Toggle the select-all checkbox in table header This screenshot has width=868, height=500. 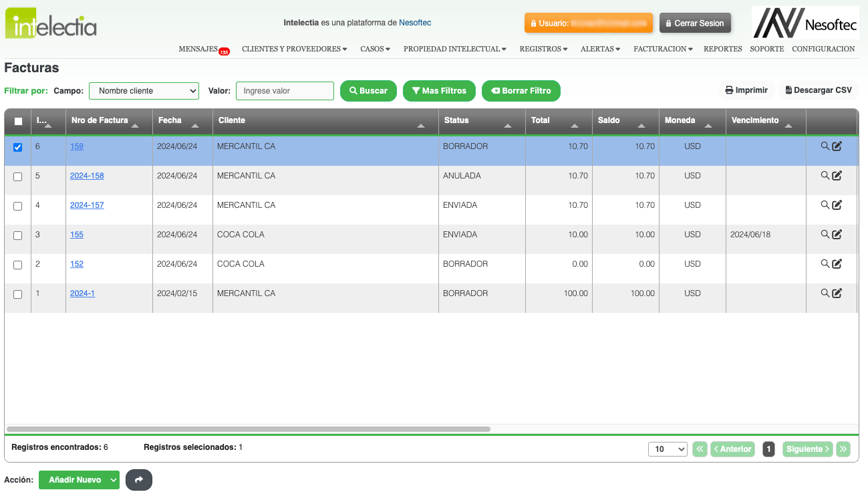[x=18, y=122]
